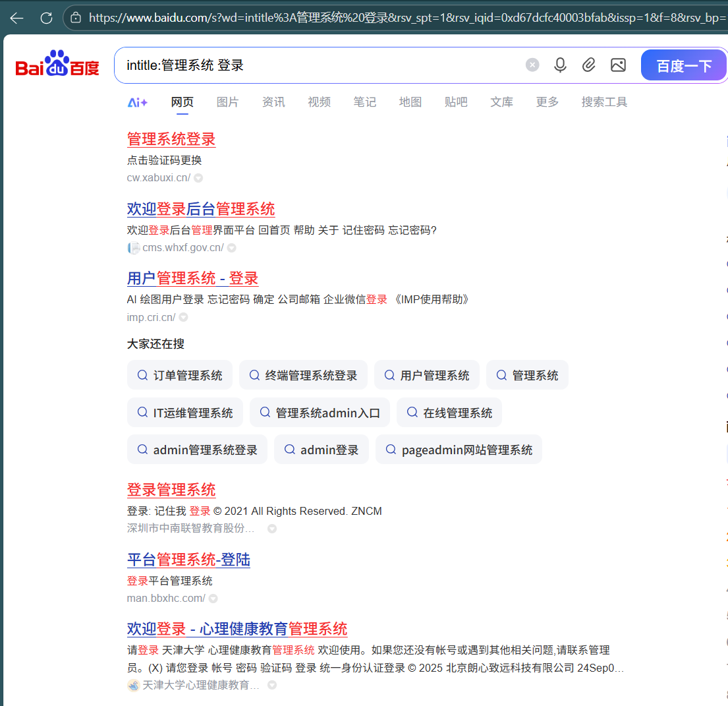This screenshot has width=728, height=706.
Task: Click the magnifier icon in 订单管理系统 suggestion
Action: [x=142, y=374]
